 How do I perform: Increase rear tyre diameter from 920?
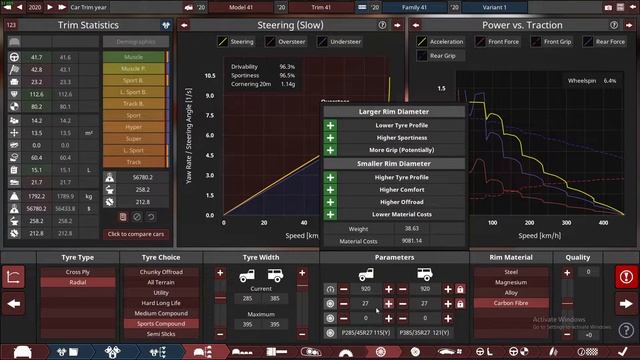tap(448, 289)
